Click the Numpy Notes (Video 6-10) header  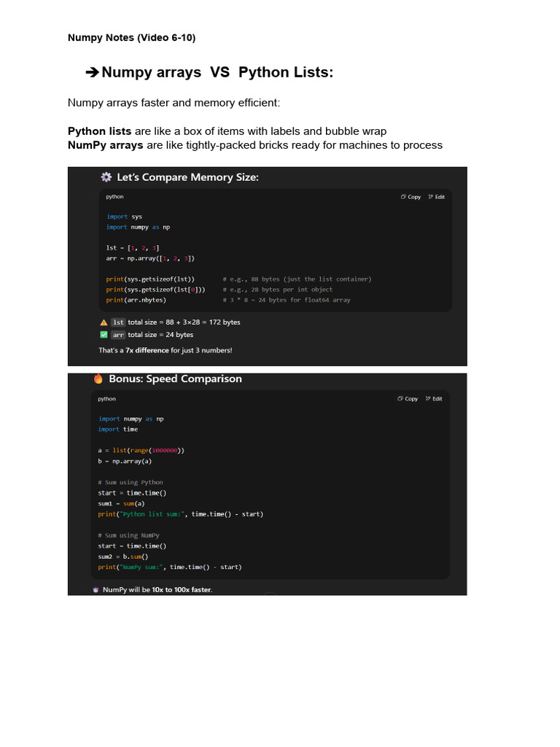pyautogui.click(x=131, y=38)
